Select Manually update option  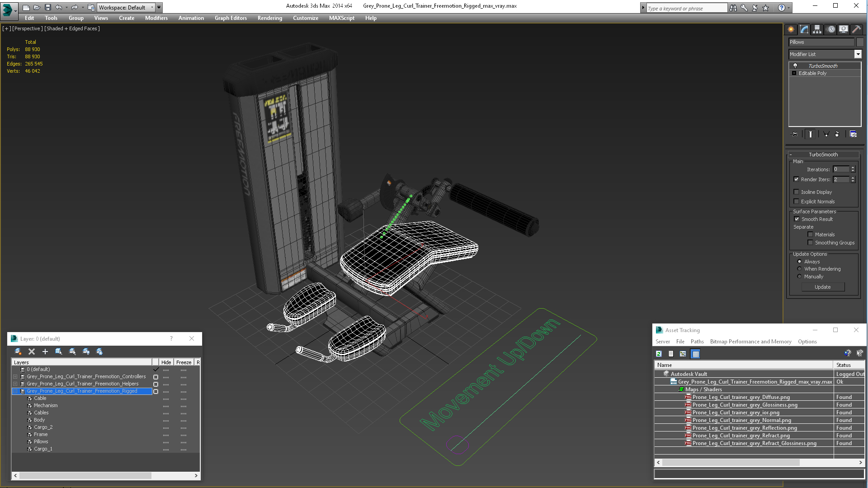click(x=799, y=277)
